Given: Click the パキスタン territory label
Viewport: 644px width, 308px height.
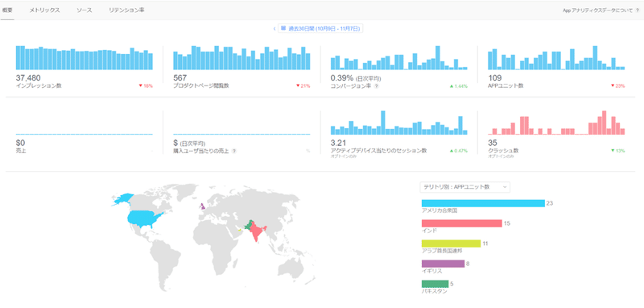Looking at the screenshot, I should coord(434,291).
